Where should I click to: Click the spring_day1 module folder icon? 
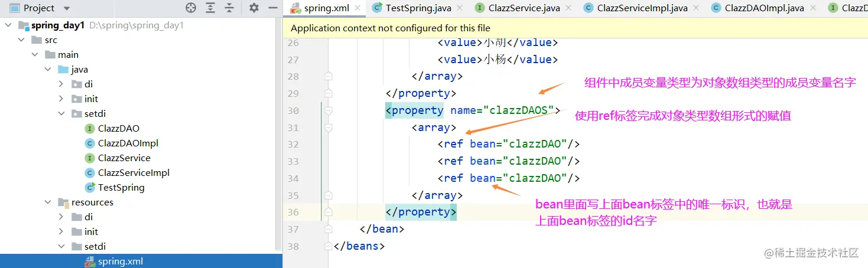pos(24,25)
